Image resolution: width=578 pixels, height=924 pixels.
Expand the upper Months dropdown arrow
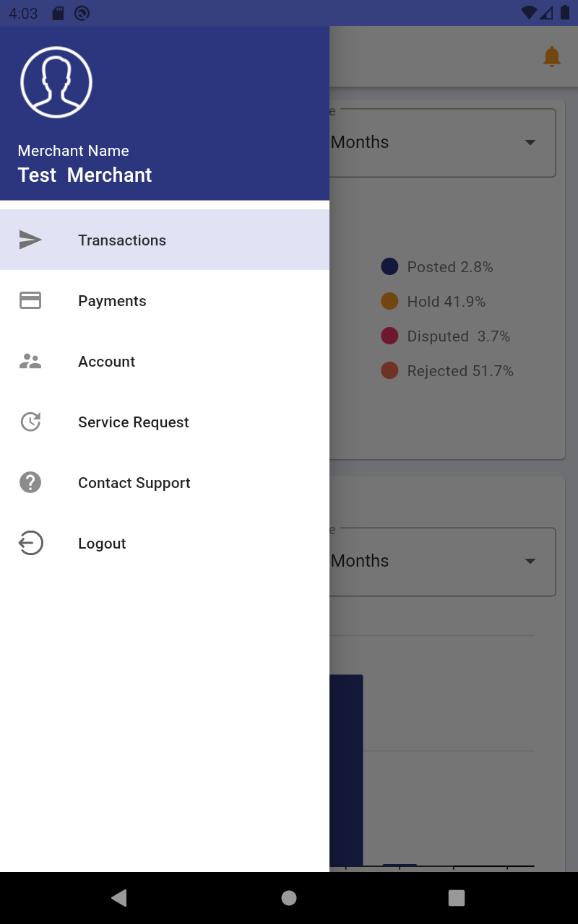click(x=530, y=142)
